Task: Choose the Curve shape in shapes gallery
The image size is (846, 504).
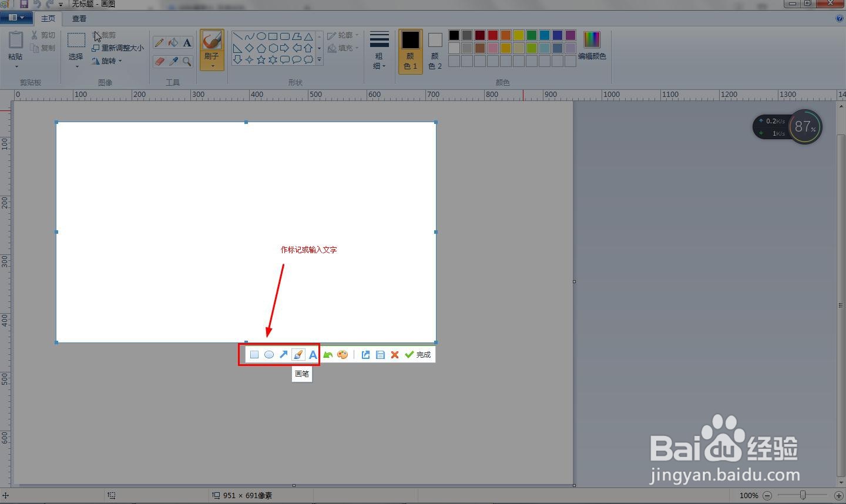Action: click(249, 36)
